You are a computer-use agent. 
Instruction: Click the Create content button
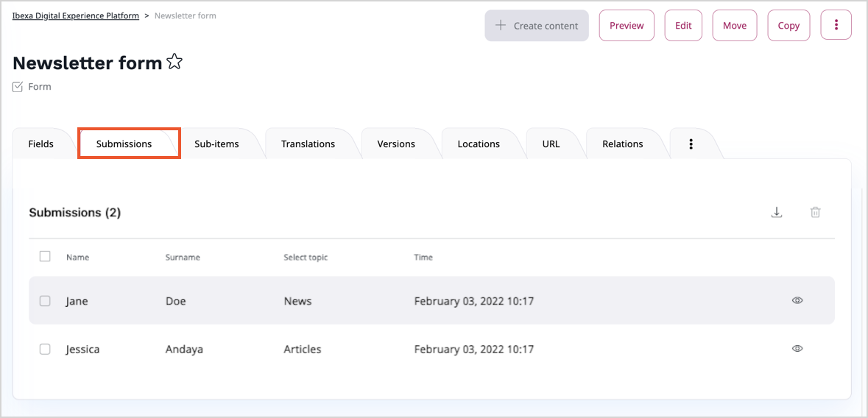(537, 25)
